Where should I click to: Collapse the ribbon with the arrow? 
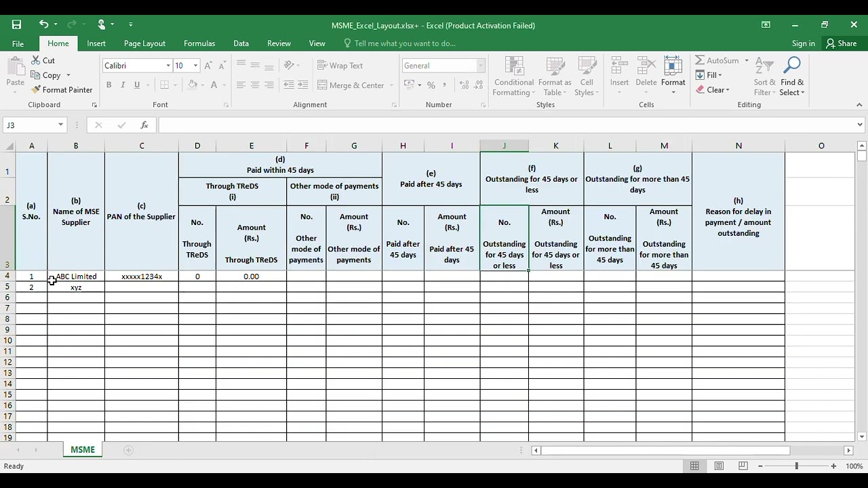click(x=859, y=105)
